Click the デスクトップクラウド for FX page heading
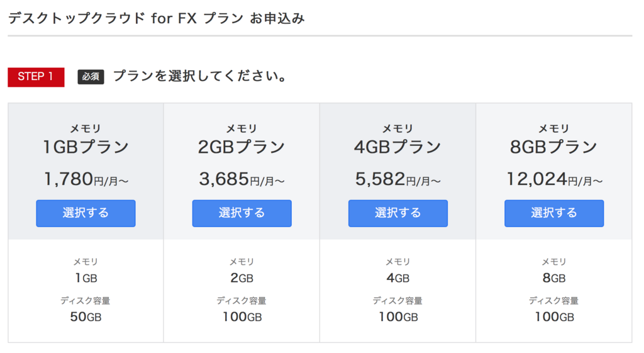644x353 pixels. click(156, 18)
